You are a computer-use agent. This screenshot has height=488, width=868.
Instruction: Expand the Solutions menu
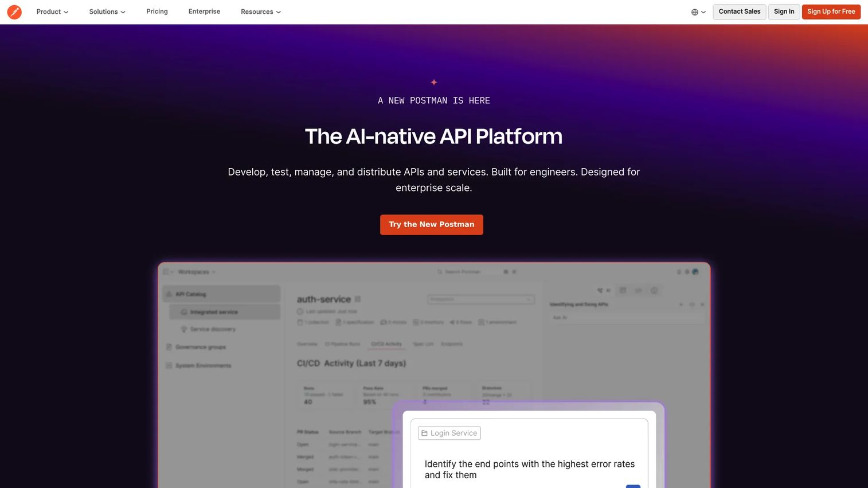(107, 11)
